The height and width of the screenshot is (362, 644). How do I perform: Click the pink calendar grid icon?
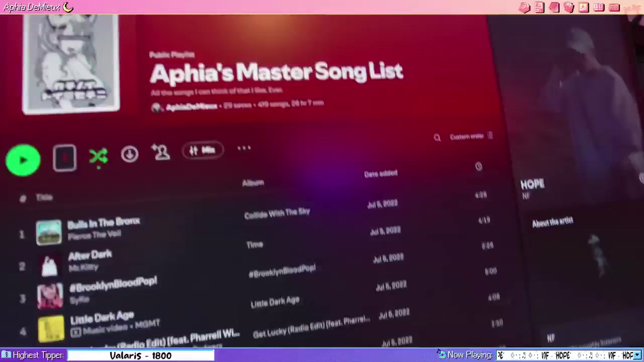click(x=614, y=7)
